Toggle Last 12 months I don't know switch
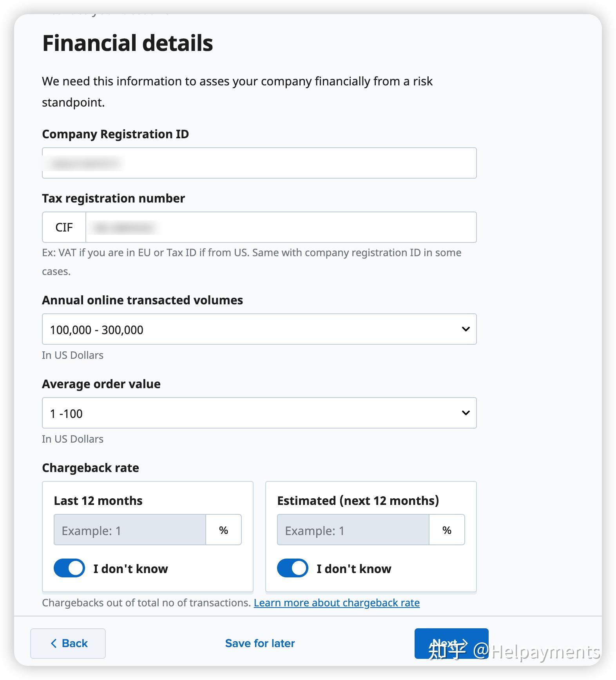 click(69, 568)
